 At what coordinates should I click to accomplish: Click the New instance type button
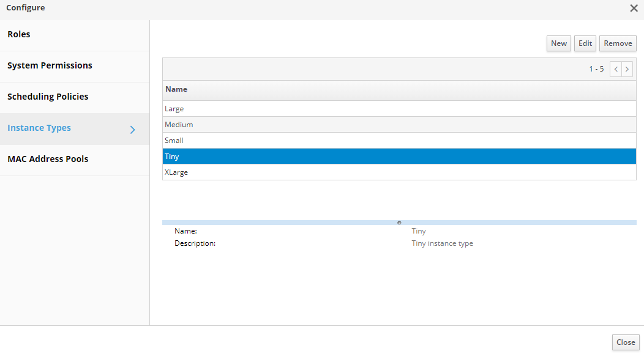click(x=558, y=43)
